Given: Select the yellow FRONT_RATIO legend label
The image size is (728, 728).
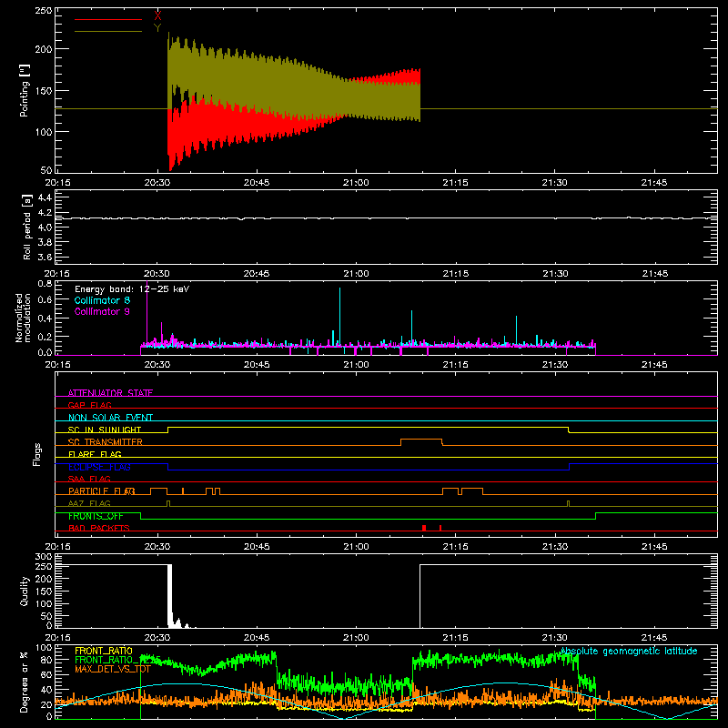Looking at the screenshot, I should (104, 651).
